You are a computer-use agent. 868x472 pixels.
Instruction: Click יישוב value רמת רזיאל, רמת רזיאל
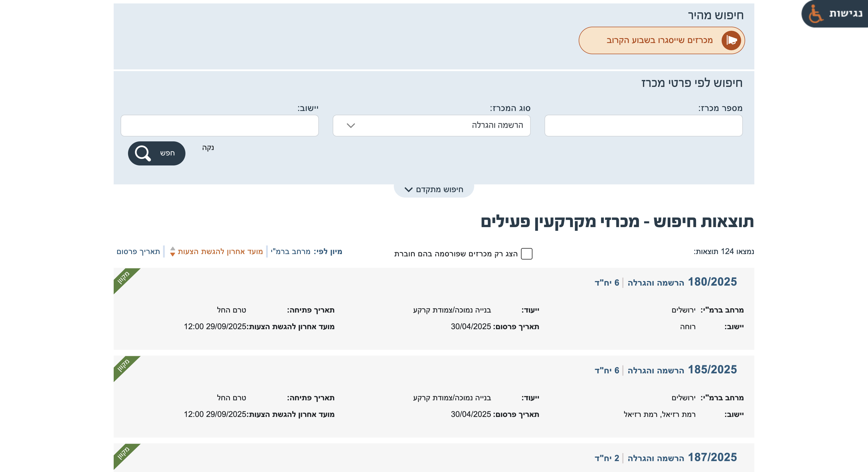pyautogui.click(x=660, y=414)
